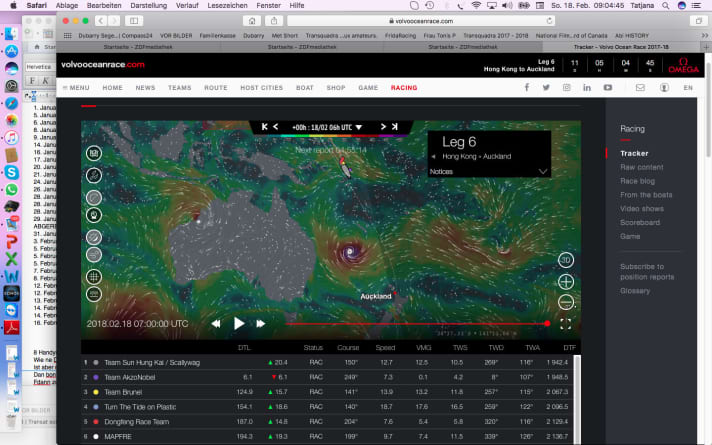Open the Glossary sidebar link

[x=635, y=291]
